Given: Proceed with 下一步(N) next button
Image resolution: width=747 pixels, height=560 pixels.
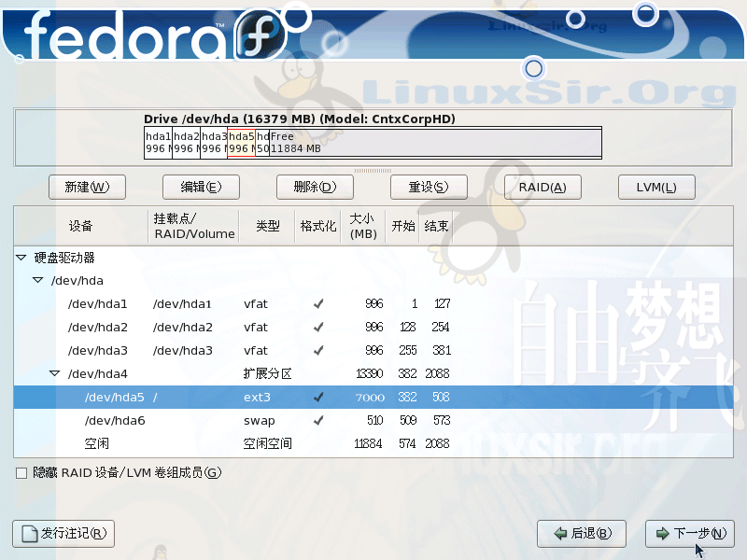Looking at the screenshot, I should point(690,533).
